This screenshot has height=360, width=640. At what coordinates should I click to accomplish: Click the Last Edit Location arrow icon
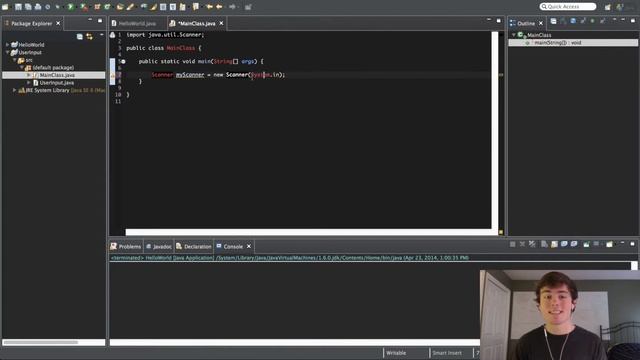tap(209, 7)
